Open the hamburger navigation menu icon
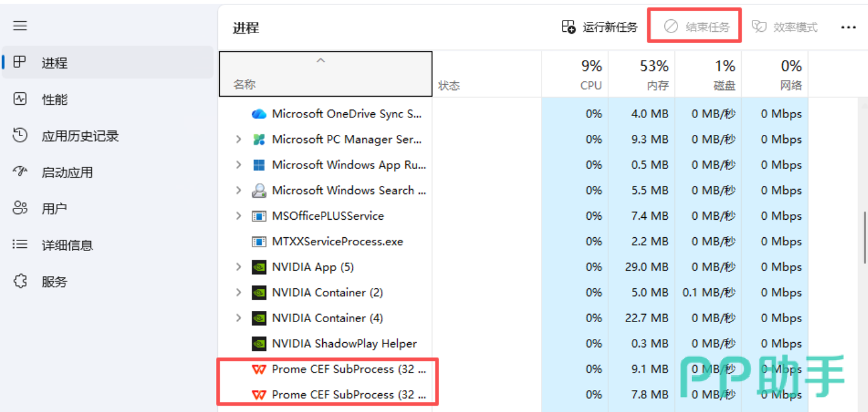 (x=20, y=26)
